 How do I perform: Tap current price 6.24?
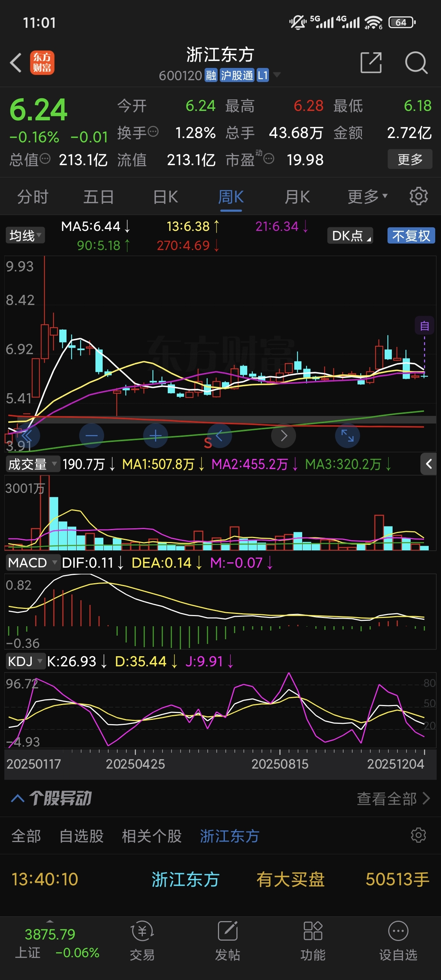(38, 110)
